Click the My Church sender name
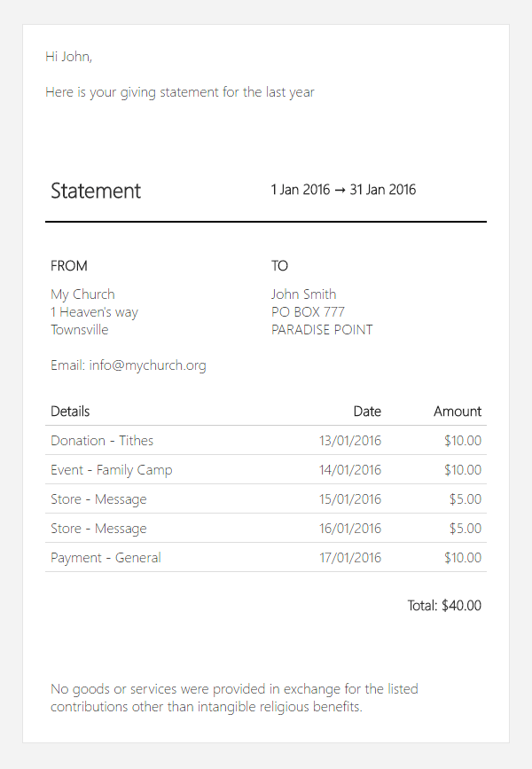This screenshot has width=532, height=769. point(82,294)
